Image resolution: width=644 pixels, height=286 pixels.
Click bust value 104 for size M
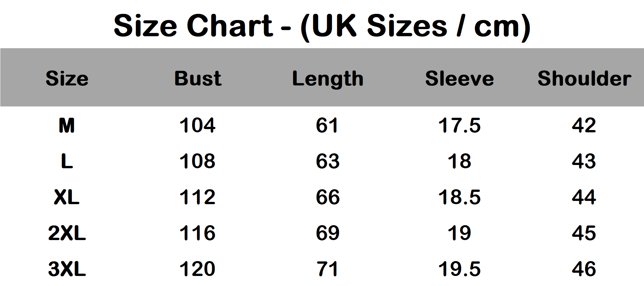197,126
